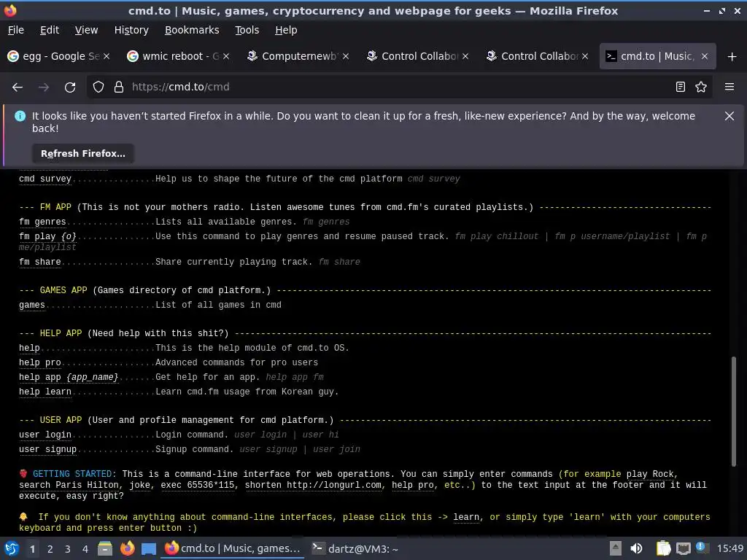Viewport: 747px width, 560px height.
Task: Click the 'joke' example link
Action: click(x=139, y=485)
